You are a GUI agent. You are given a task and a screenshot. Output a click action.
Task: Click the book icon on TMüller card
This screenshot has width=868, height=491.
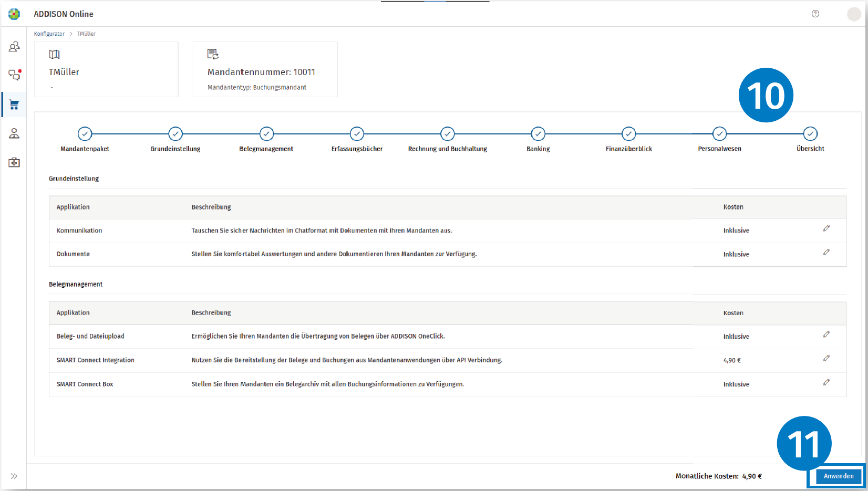(x=54, y=54)
